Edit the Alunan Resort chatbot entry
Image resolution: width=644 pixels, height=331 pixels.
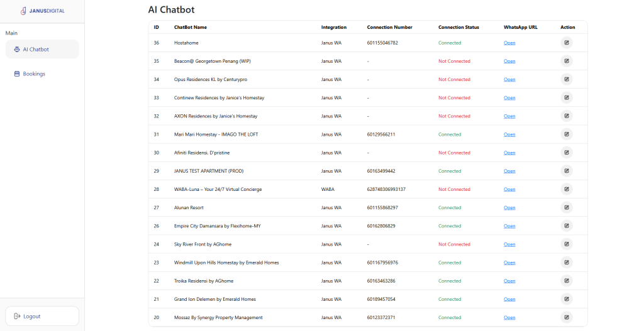click(567, 208)
